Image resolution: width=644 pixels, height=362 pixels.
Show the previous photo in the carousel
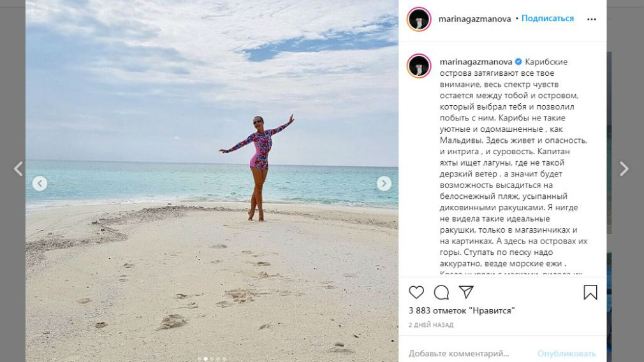(x=40, y=184)
